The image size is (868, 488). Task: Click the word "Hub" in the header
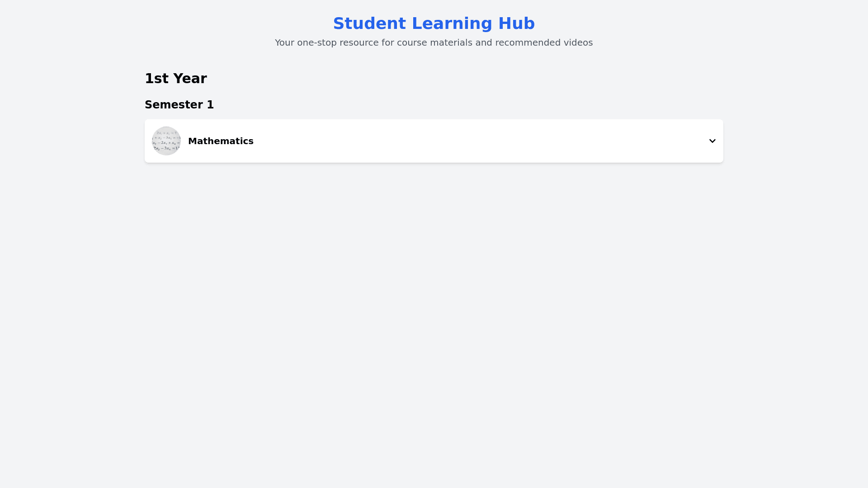[x=516, y=23]
